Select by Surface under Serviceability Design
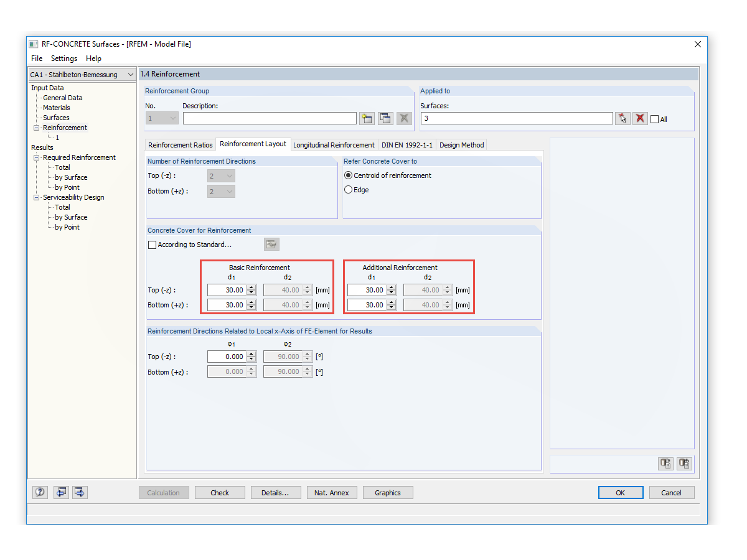The image size is (747, 560). 71,217
